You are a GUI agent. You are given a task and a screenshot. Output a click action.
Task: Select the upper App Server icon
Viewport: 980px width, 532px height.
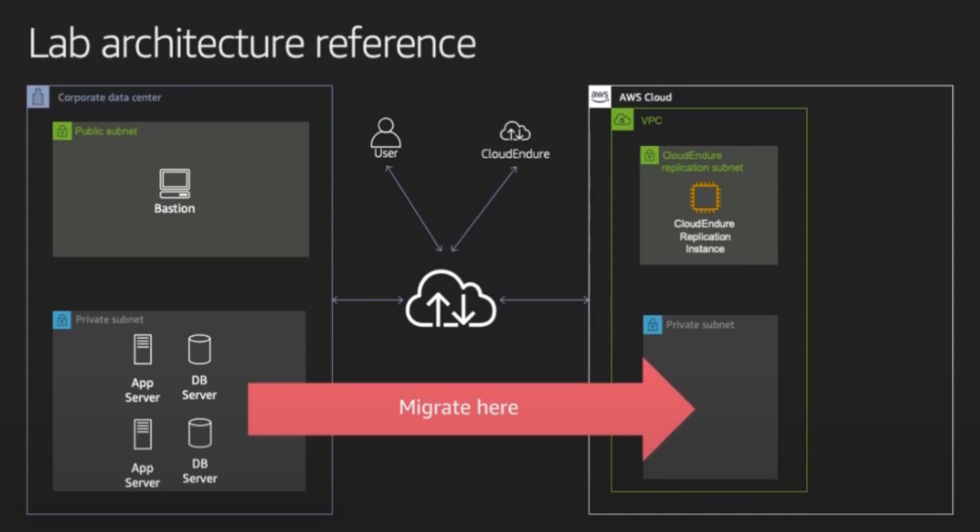coord(142,350)
